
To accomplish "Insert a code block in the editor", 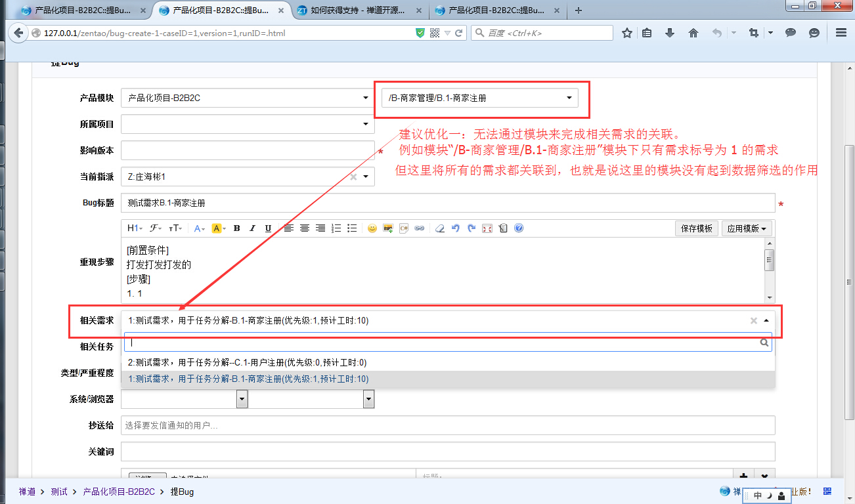I will pos(404,228).
